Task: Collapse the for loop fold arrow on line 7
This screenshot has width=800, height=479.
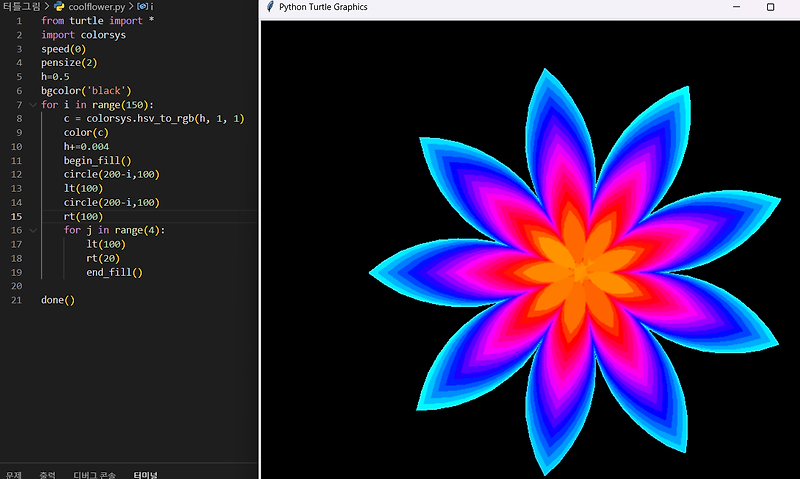Action: coord(33,105)
